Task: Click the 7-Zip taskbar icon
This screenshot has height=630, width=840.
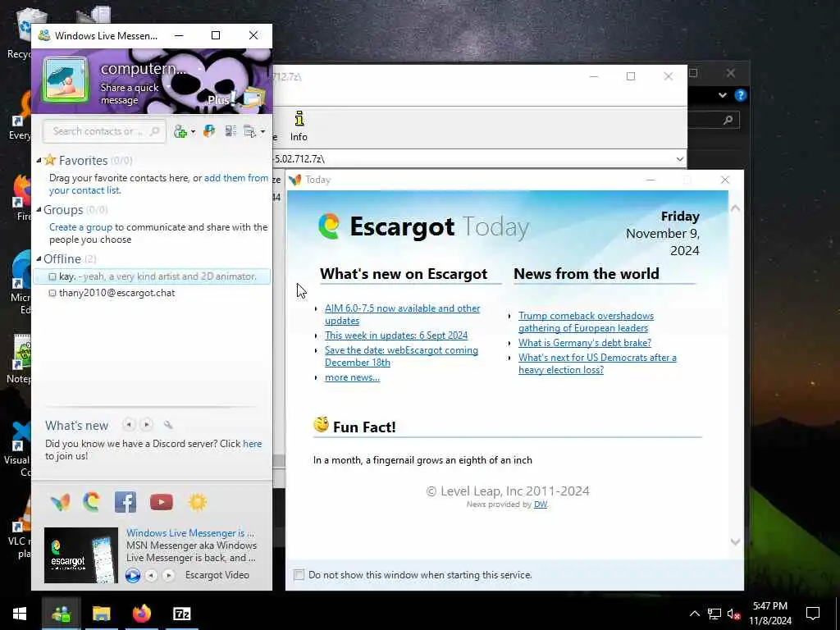Action: coord(181,614)
